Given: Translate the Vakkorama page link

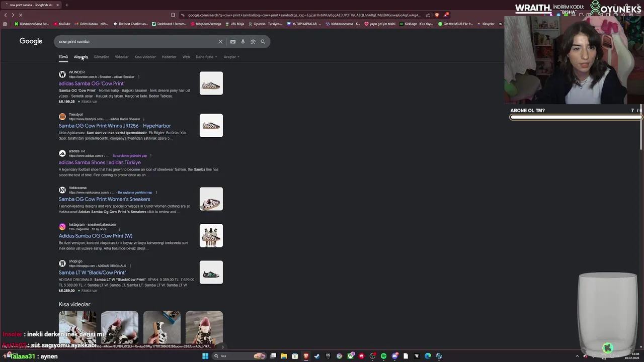Looking at the screenshot, I should tap(135, 193).
